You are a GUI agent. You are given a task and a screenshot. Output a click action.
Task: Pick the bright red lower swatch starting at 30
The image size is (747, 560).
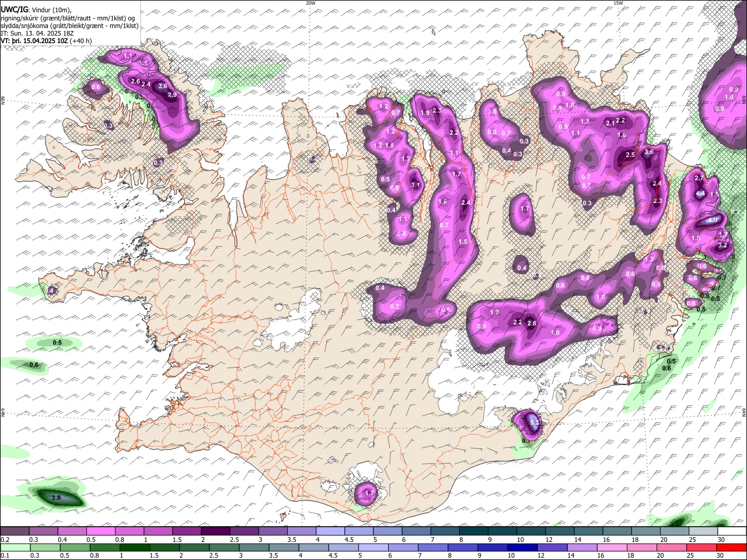(732, 548)
